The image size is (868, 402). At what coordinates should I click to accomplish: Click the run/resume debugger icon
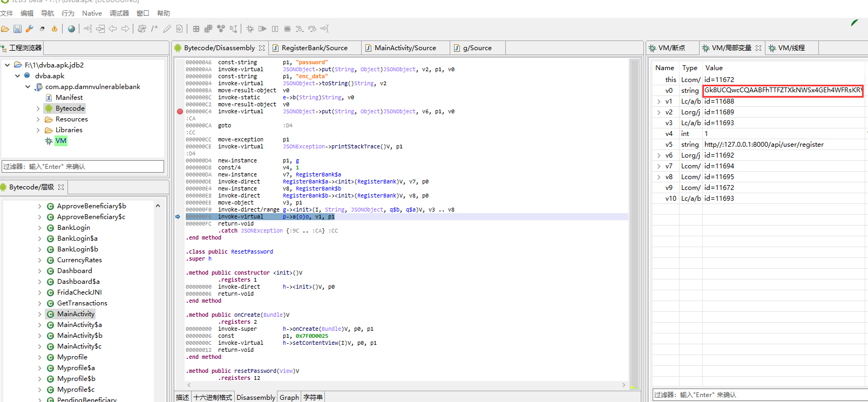262,29
